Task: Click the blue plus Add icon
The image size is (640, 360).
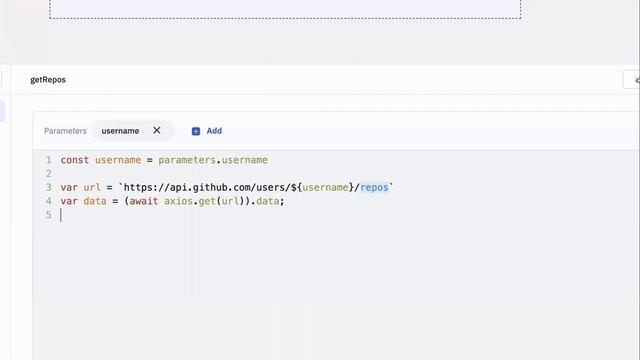Action: pos(196,131)
